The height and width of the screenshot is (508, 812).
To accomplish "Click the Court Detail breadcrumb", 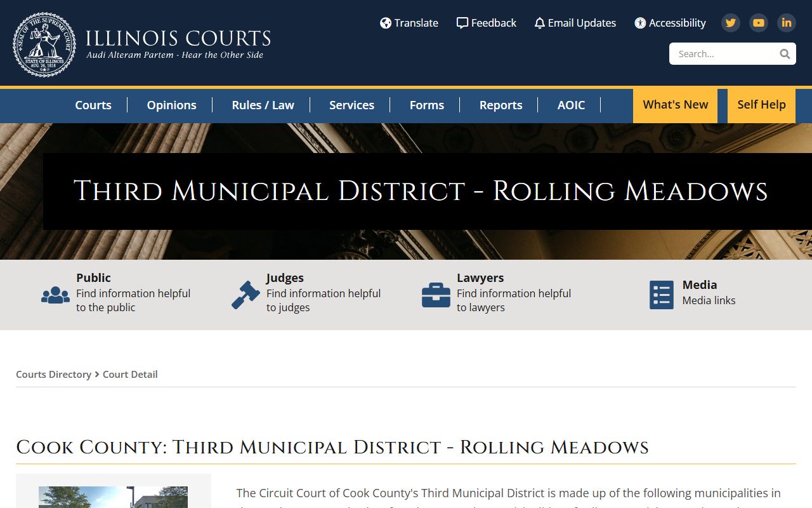I will 130,375.
